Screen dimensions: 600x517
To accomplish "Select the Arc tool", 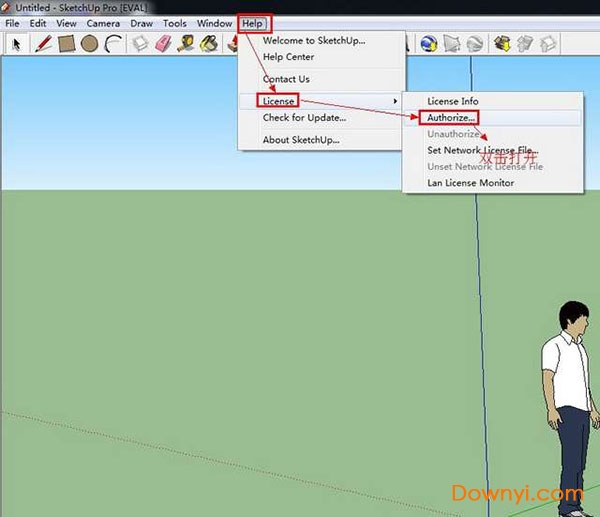I will click(113, 43).
